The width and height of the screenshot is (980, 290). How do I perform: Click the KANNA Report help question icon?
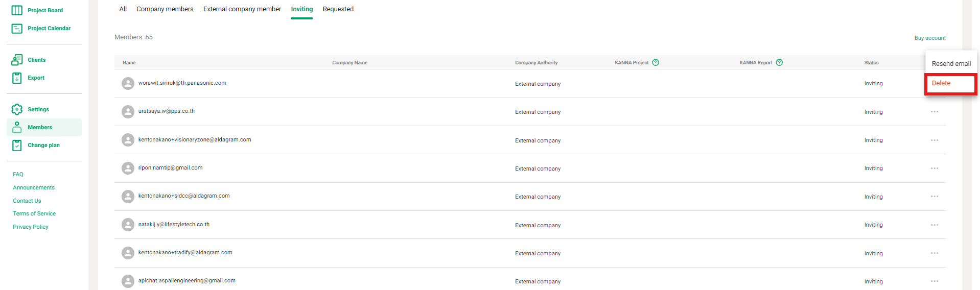pyautogui.click(x=779, y=63)
